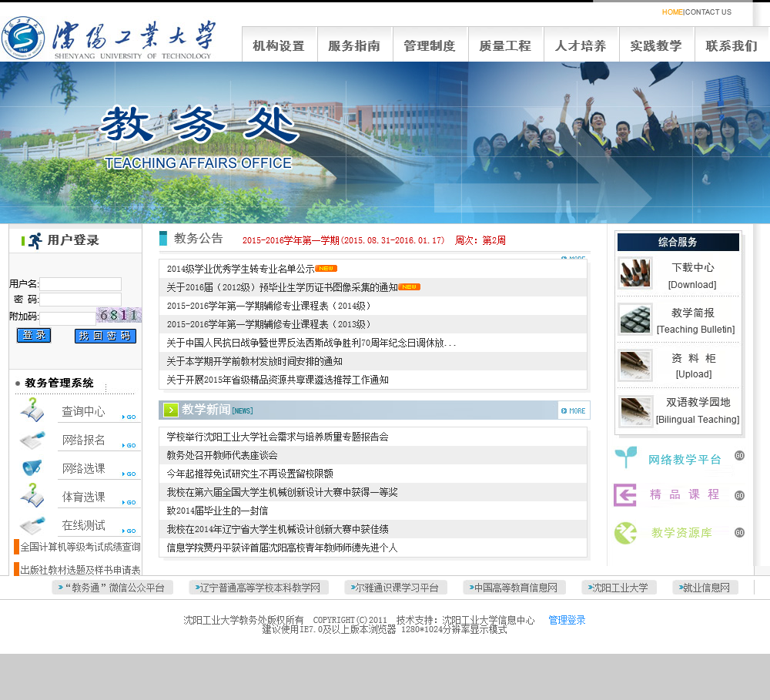Click the 教学简报 keyboard thumbnail icon
The height and width of the screenshot is (700, 770).
click(635, 320)
